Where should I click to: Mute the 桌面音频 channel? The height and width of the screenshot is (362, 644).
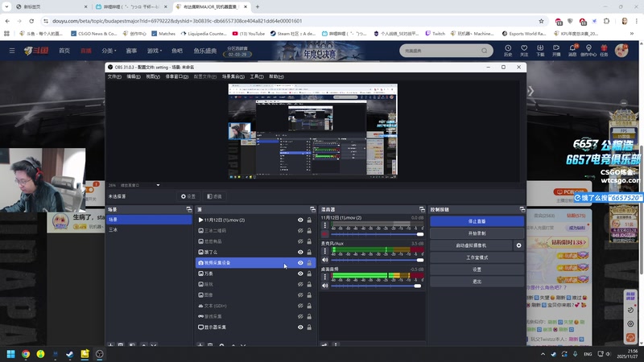(x=325, y=286)
